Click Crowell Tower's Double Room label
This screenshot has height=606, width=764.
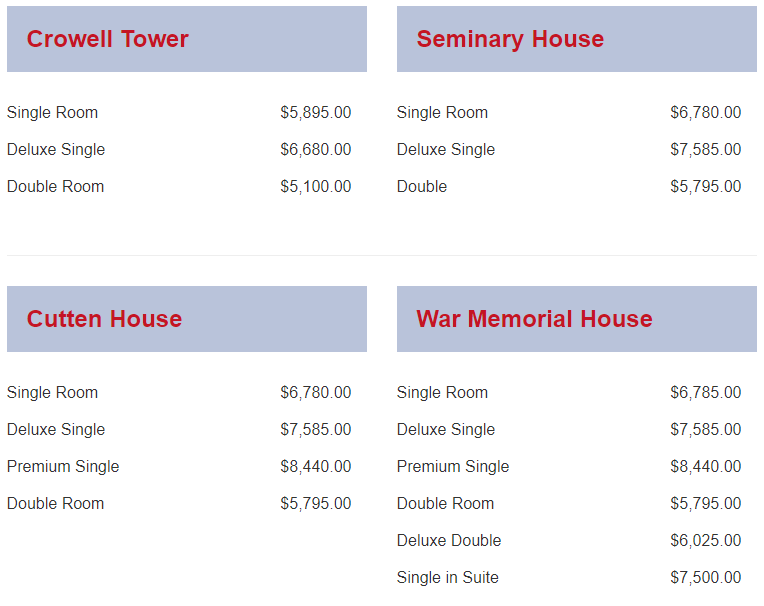point(55,187)
